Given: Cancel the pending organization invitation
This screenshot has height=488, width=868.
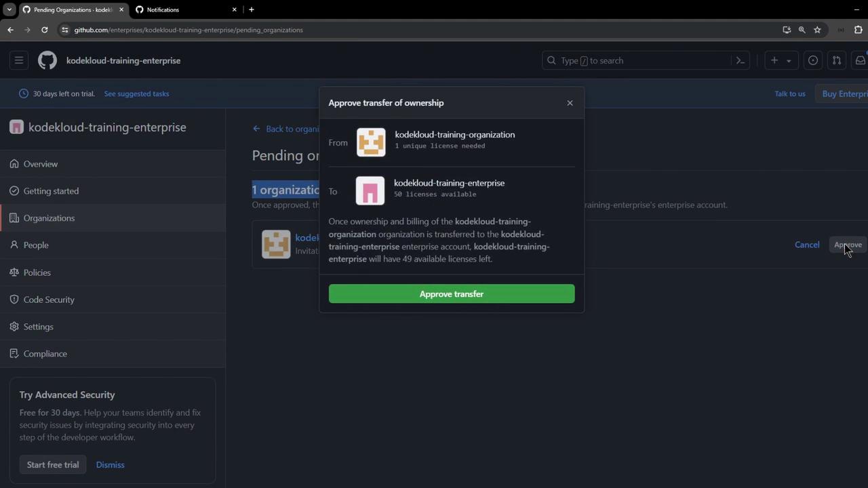Looking at the screenshot, I should pos(807,245).
